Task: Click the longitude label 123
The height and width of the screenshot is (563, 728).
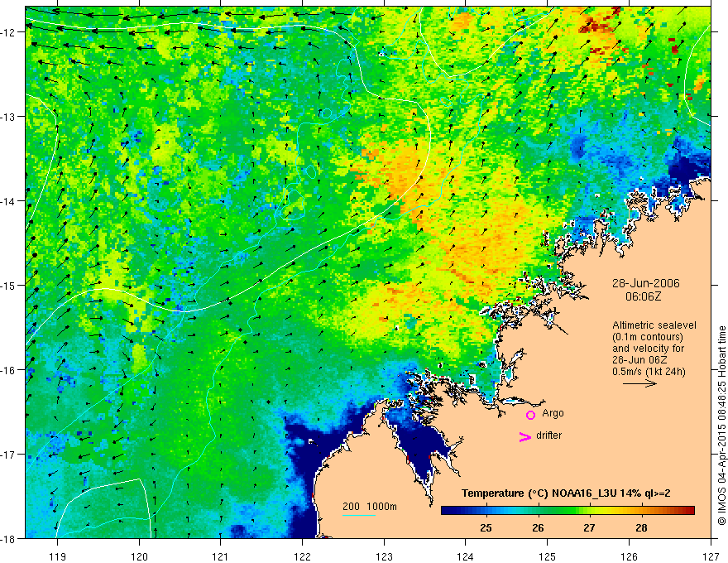Action: pyautogui.click(x=384, y=556)
